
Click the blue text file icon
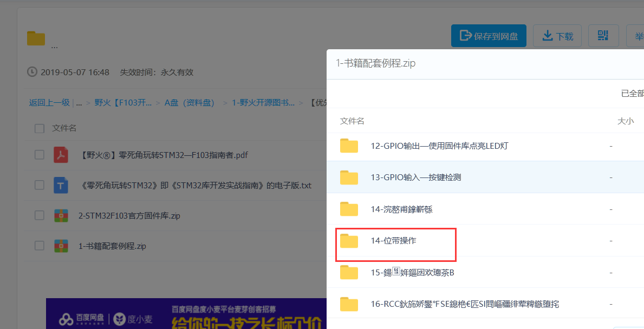61,185
